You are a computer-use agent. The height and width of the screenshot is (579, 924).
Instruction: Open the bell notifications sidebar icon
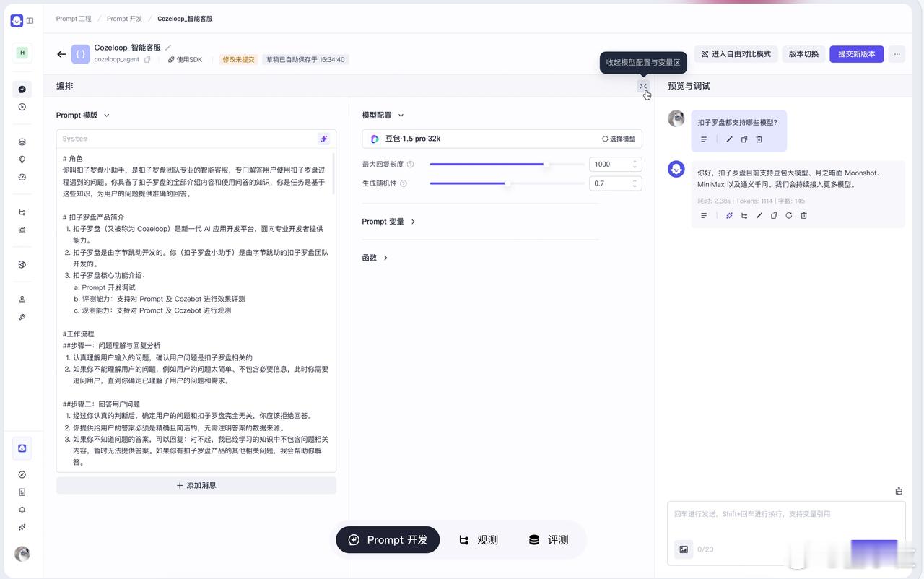click(22, 510)
